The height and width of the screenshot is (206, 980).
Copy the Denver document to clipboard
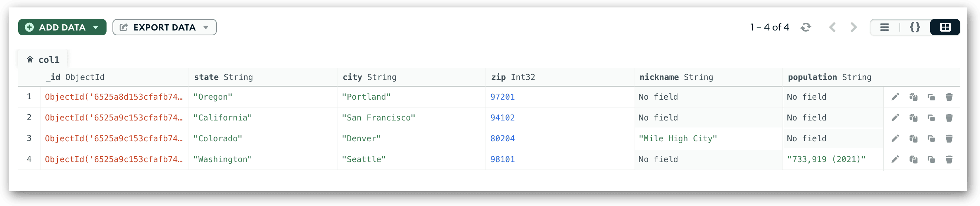point(913,139)
